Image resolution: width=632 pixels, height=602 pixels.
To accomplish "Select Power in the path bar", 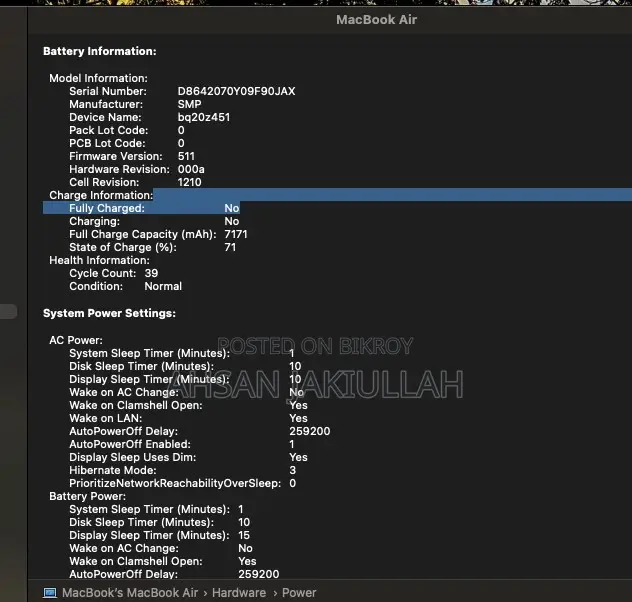I will click(x=299, y=593).
